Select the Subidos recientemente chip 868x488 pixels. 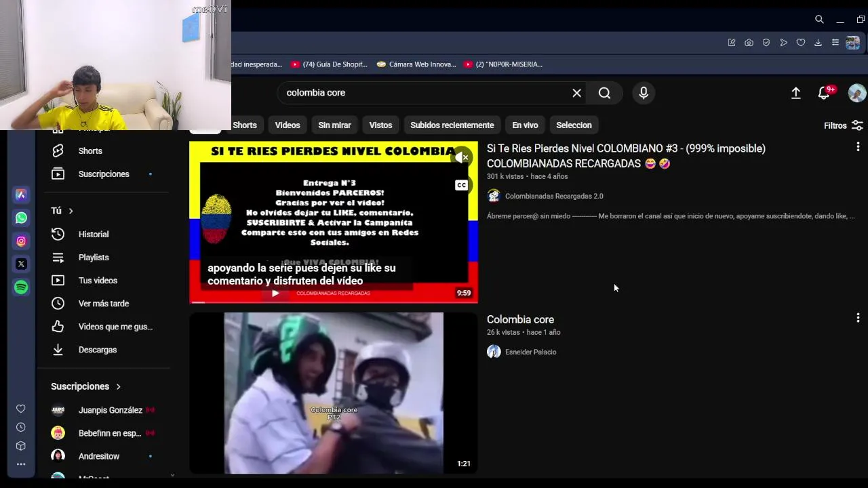pyautogui.click(x=452, y=125)
